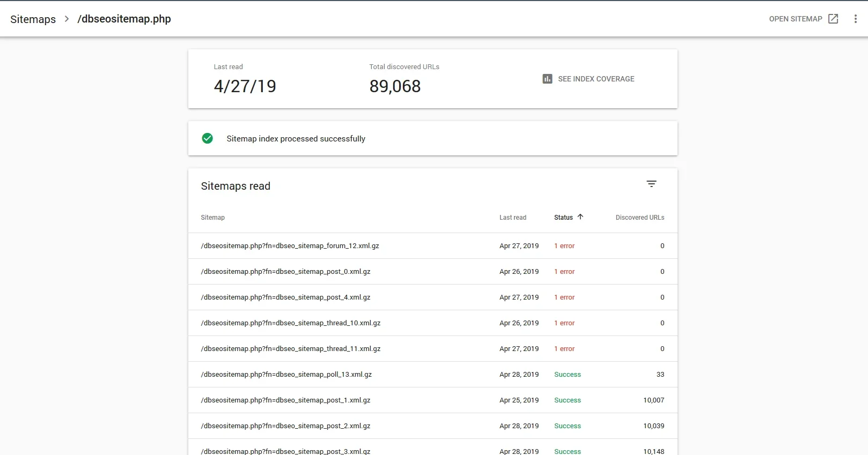The image size is (868, 455).
Task: Click the 4/27/19 last read date
Action: click(245, 86)
